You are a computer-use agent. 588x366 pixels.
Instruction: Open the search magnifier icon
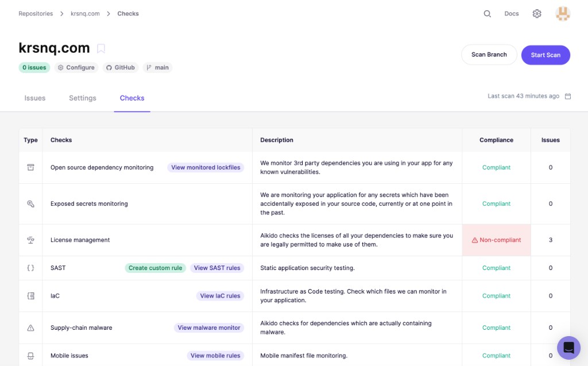pyautogui.click(x=487, y=14)
